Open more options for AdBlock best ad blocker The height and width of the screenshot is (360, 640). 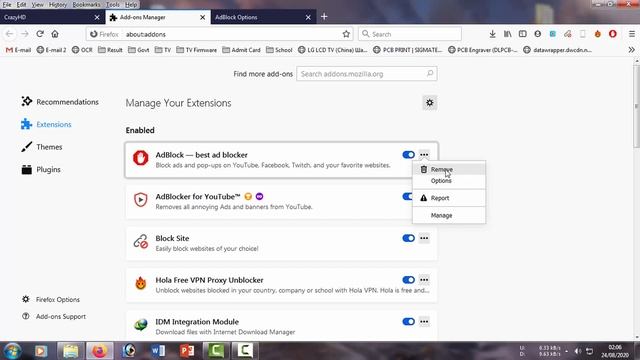tap(424, 155)
